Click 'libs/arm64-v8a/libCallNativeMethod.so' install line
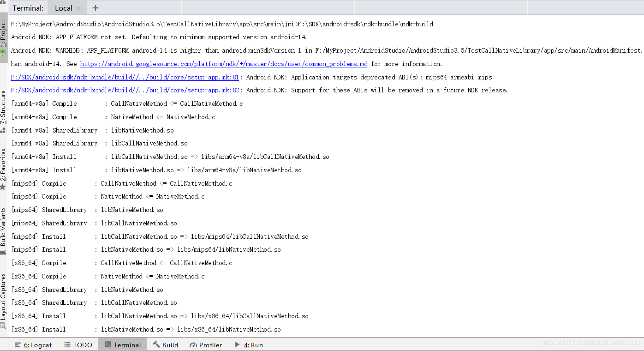The image size is (644, 351). pyautogui.click(x=170, y=157)
